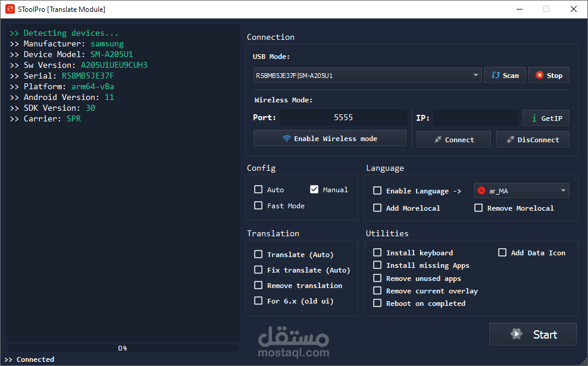Enable Translate (Auto) checkbox
The width and height of the screenshot is (588, 366).
click(258, 254)
